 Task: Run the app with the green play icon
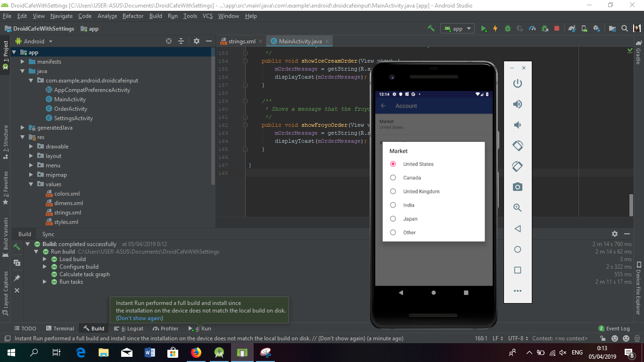pos(484,28)
